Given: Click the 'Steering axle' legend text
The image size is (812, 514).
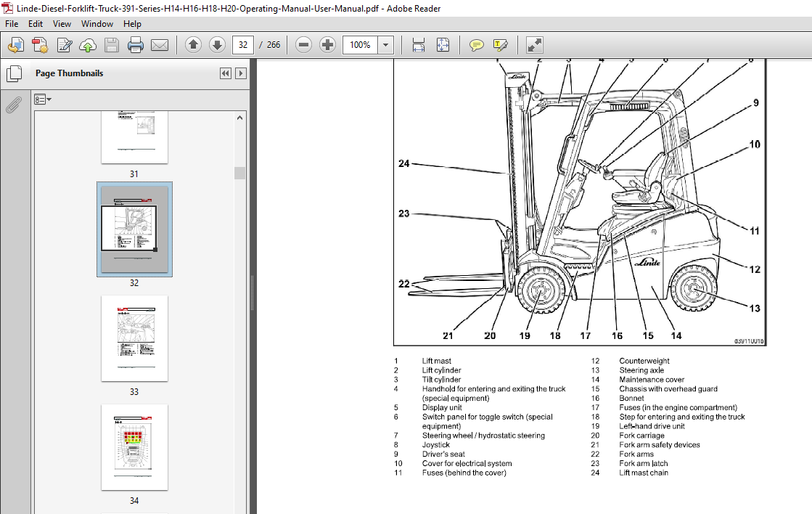Looking at the screenshot, I should (x=641, y=370).
